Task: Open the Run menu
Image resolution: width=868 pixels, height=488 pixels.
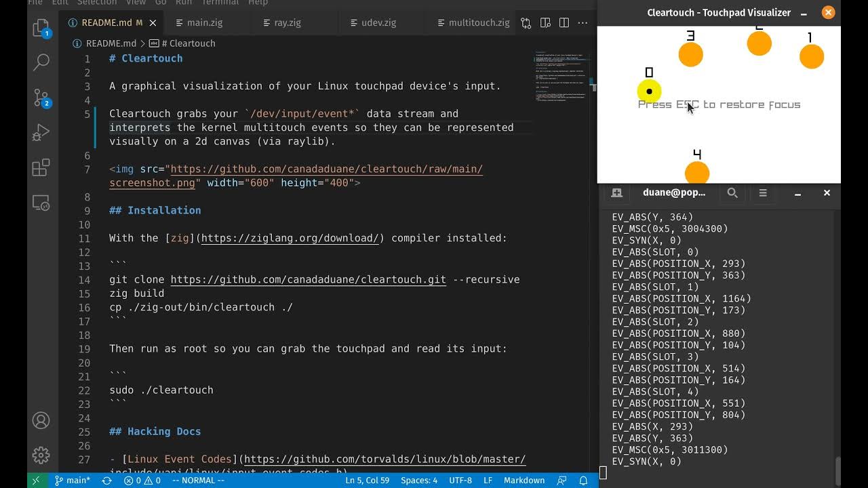Action: point(184,3)
